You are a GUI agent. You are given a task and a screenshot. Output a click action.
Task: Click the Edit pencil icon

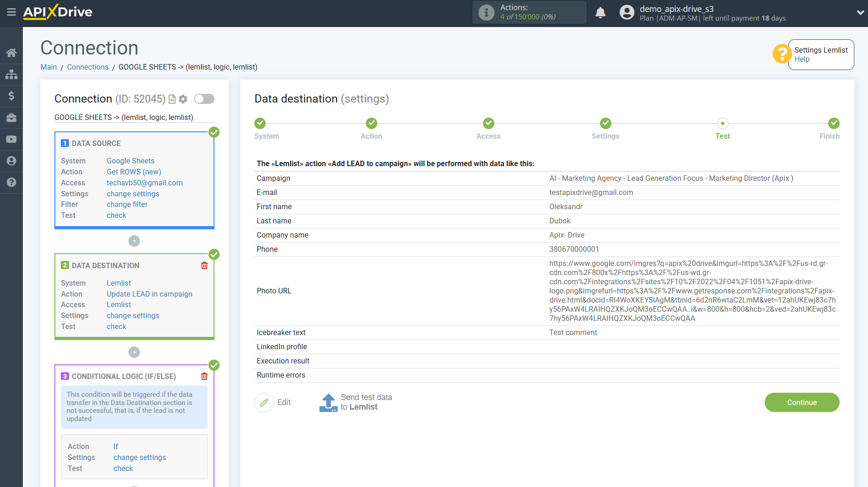[264, 402]
